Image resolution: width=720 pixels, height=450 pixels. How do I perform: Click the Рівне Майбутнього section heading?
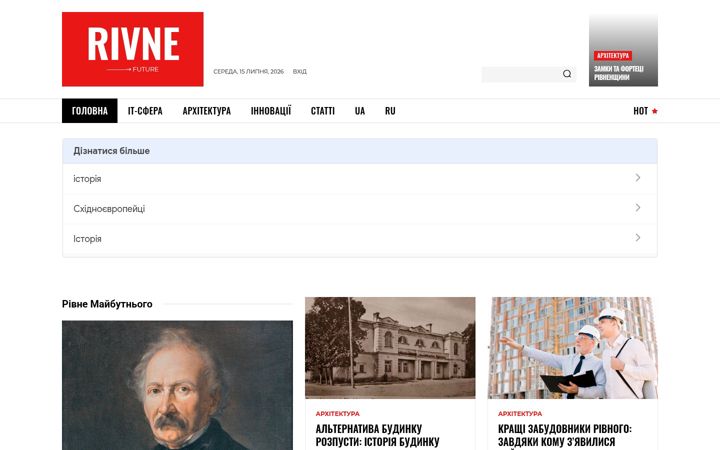pyautogui.click(x=107, y=304)
